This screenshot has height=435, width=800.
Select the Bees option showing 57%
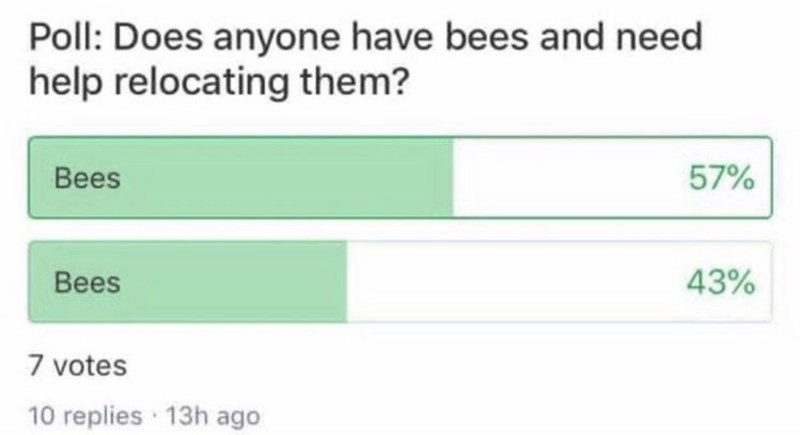(400, 178)
